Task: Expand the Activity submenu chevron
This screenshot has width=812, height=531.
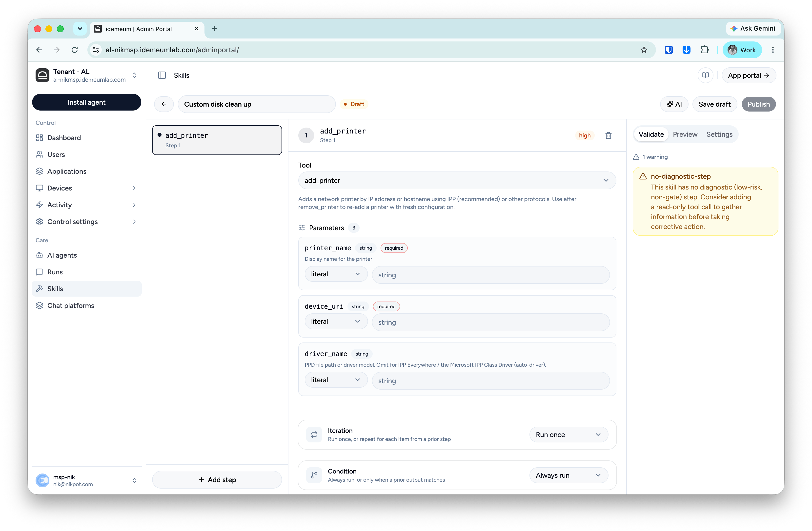Action: tap(134, 205)
